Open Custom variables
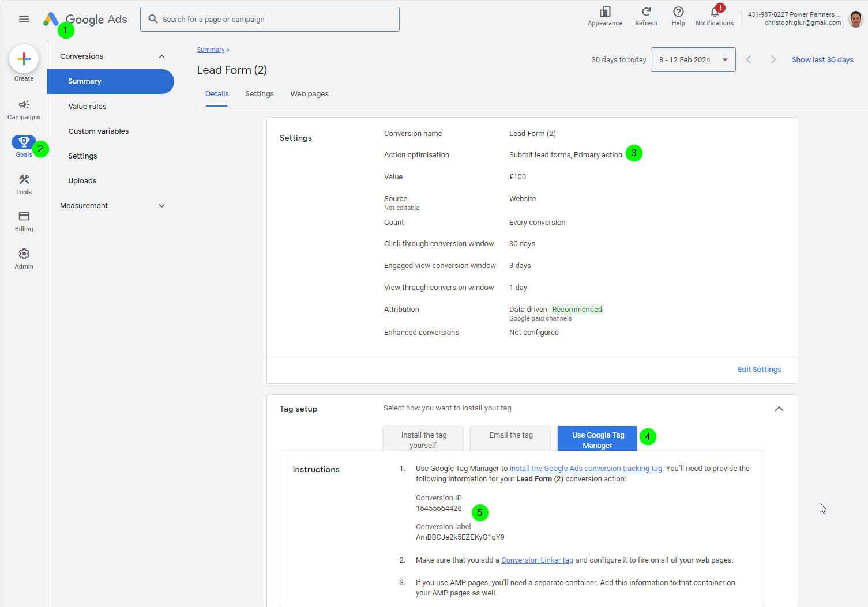 [x=98, y=131]
